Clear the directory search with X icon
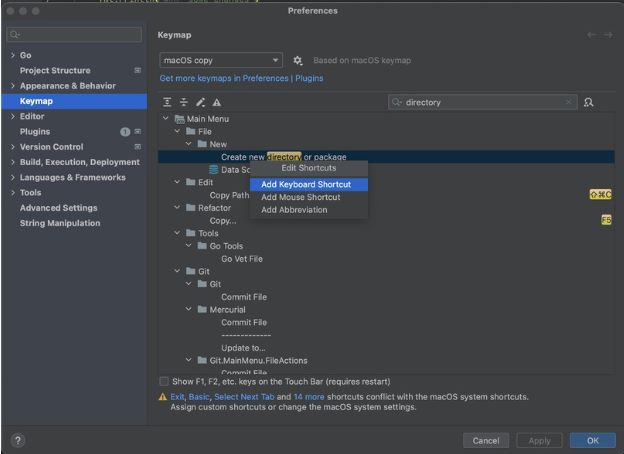This screenshot has height=454, width=624. pyautogui.click(x=569, y=102)
